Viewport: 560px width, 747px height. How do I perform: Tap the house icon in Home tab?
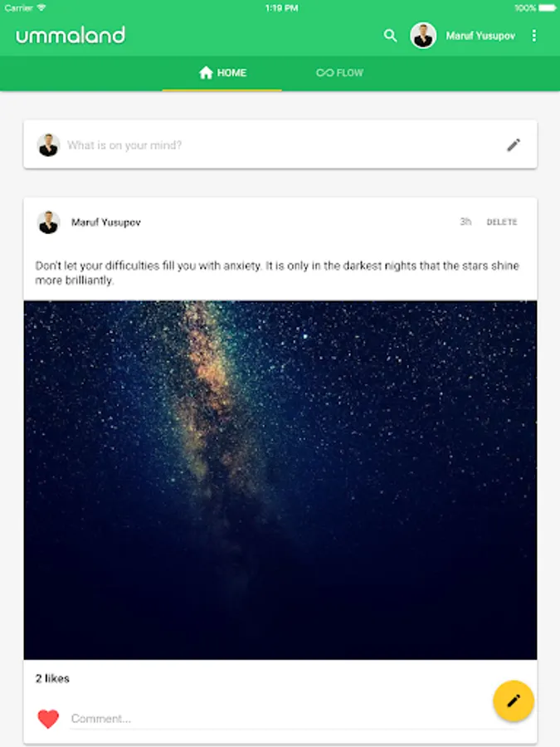pos(206,73)
